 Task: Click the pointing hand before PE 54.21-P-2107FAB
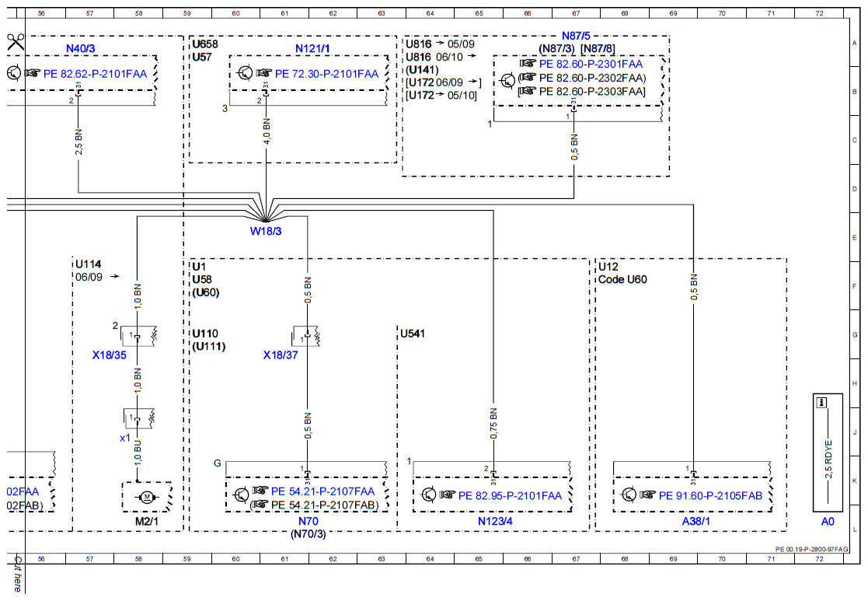260,505
